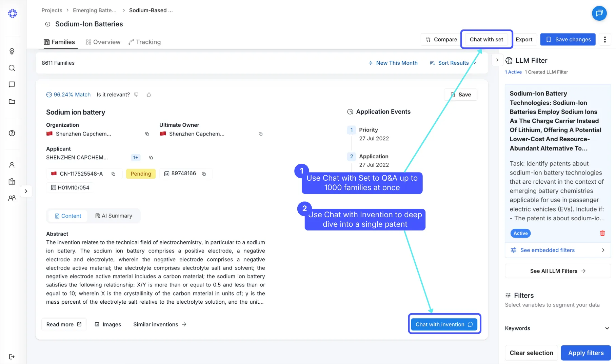Click Clear selection button

point(531,353)
